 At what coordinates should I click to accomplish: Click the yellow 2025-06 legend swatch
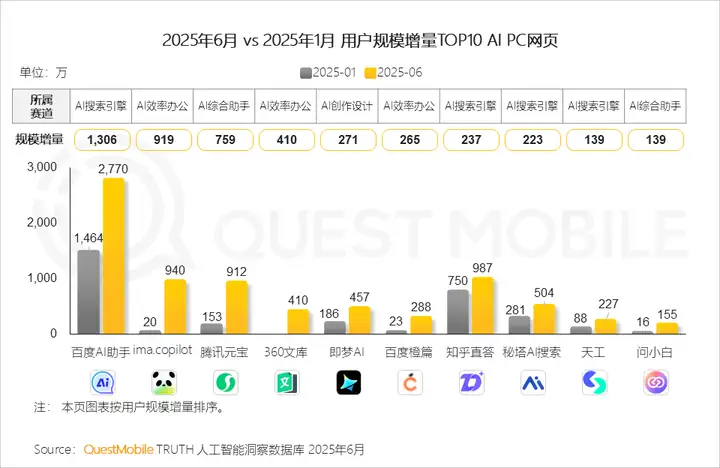pyautogui.click(x=370, y=73)
